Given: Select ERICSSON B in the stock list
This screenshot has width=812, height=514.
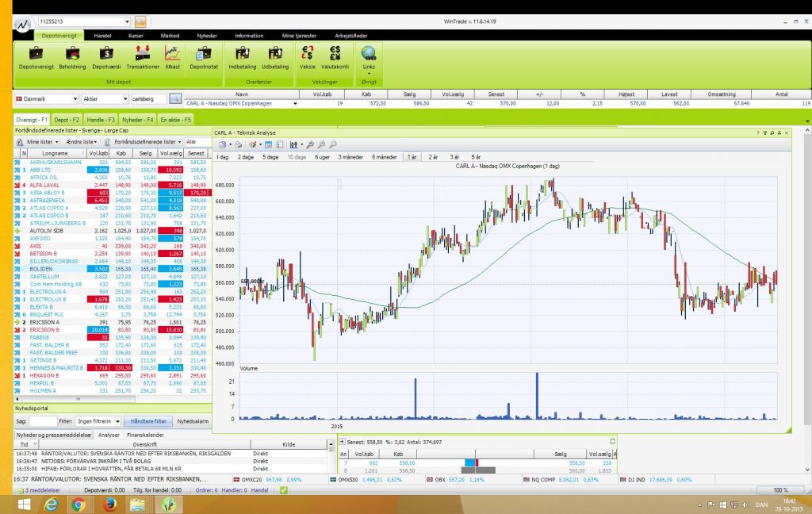Looking at the screenshot, I should 111,329.
